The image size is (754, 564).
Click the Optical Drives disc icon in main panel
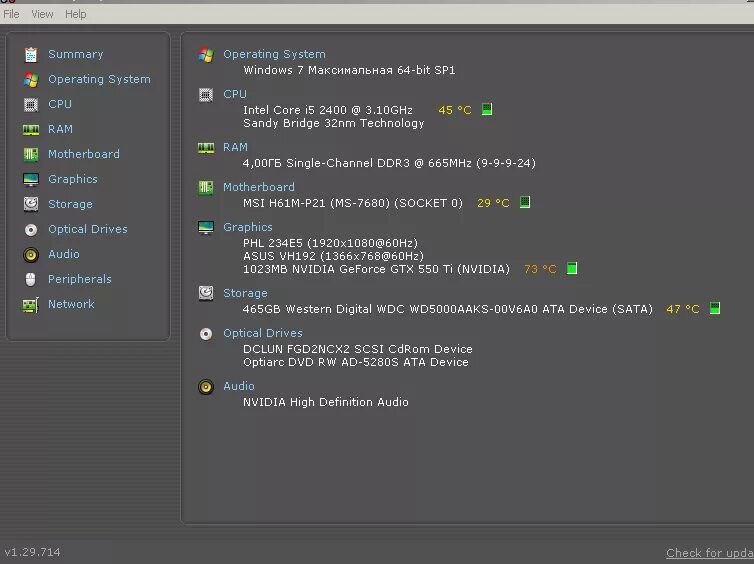[x=206, y=334]
